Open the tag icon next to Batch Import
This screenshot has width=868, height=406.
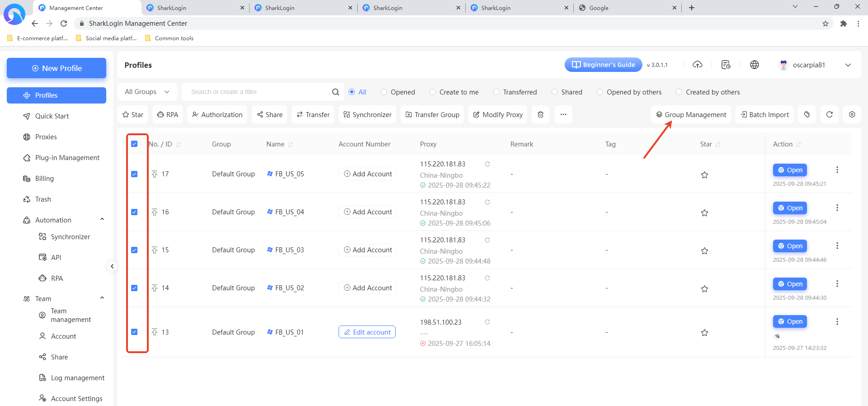click(x=807, y=115)
